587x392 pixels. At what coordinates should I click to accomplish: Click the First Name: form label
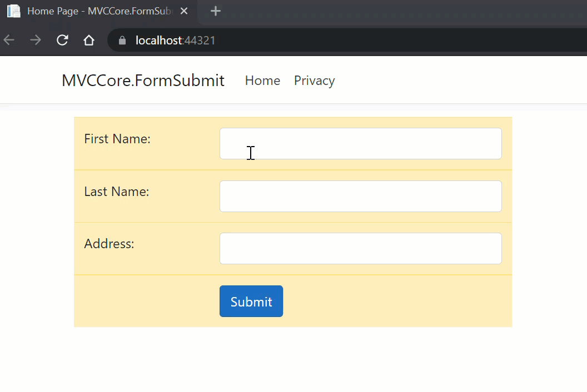click(117, 139)
